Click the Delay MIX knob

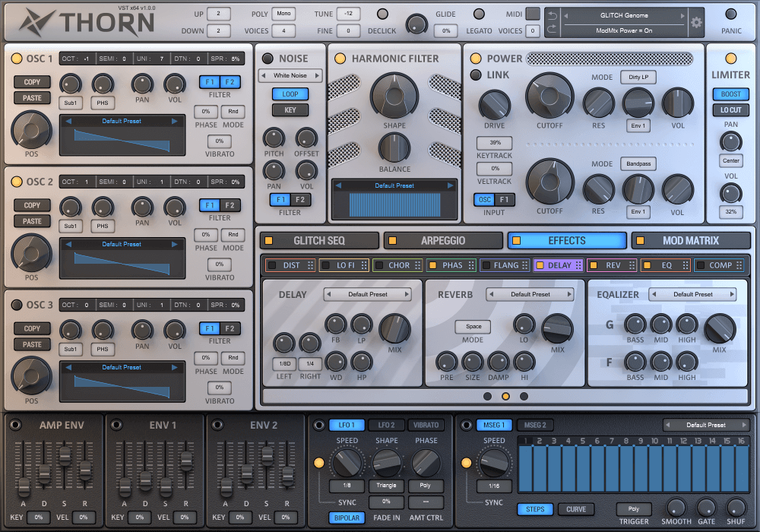394,329
